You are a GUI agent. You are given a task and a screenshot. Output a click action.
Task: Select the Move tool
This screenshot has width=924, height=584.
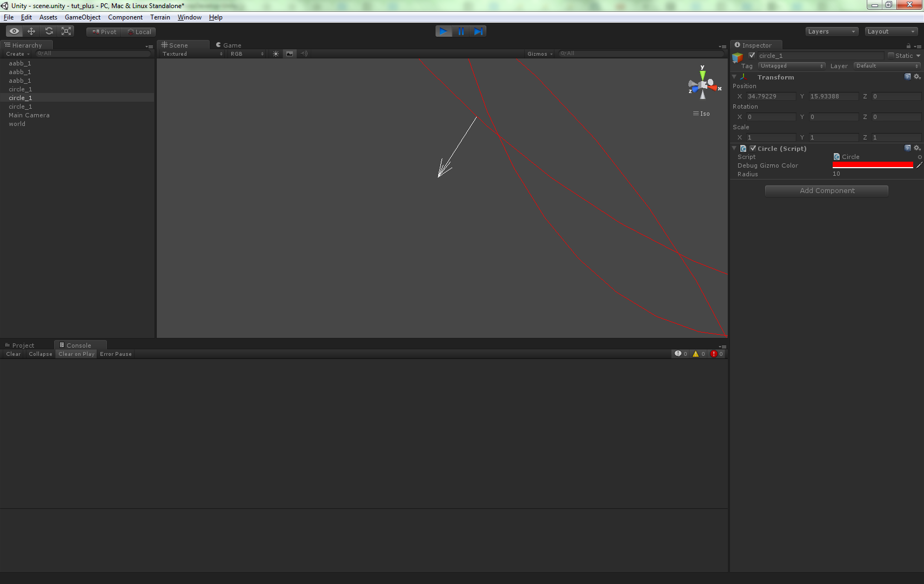tap(31, 31)
